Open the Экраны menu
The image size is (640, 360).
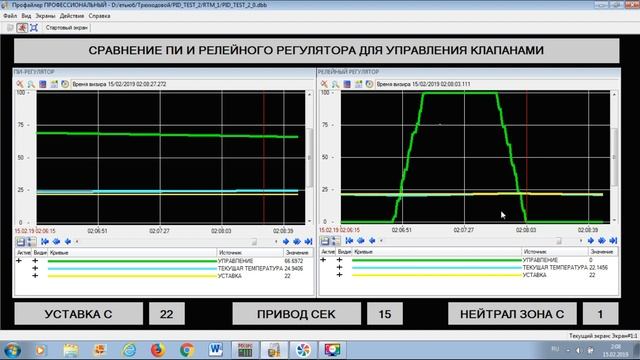[x=45, y=16]
